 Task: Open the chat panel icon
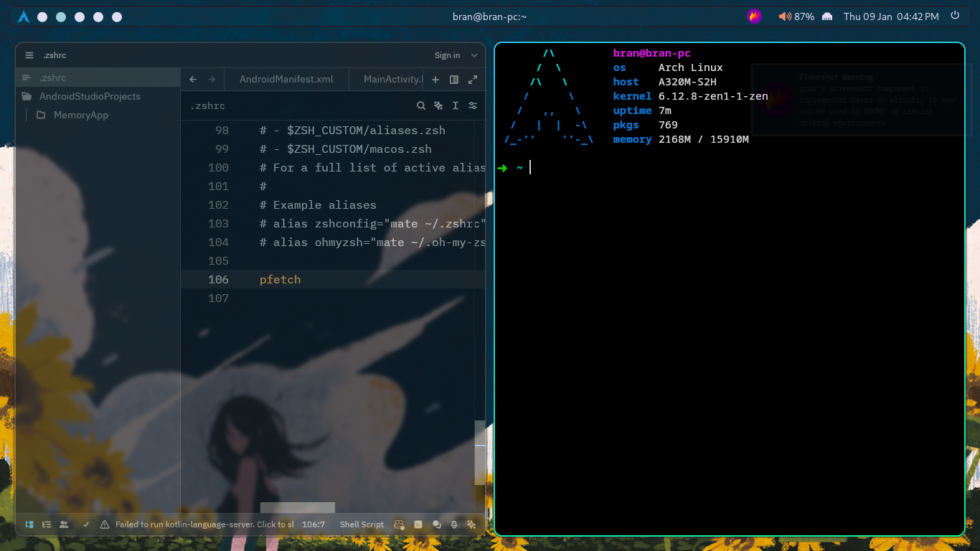tap(436, 524)
